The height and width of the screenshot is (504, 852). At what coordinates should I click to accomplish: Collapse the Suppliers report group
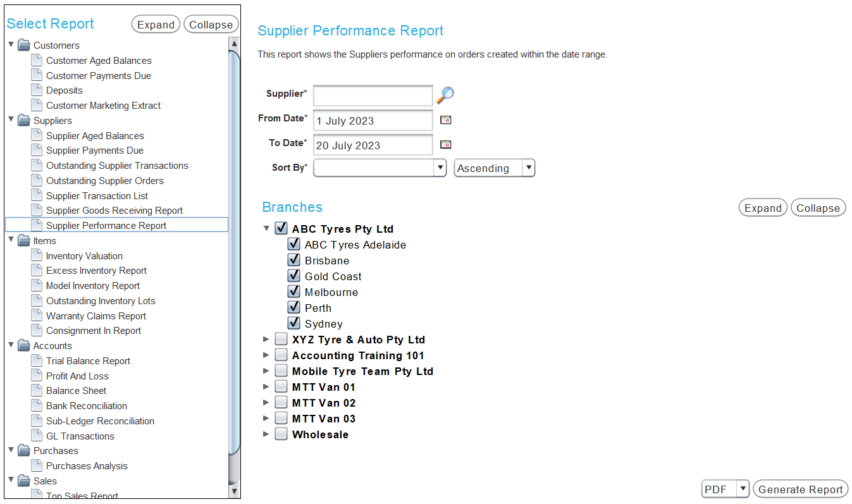[x=11, y=120]
